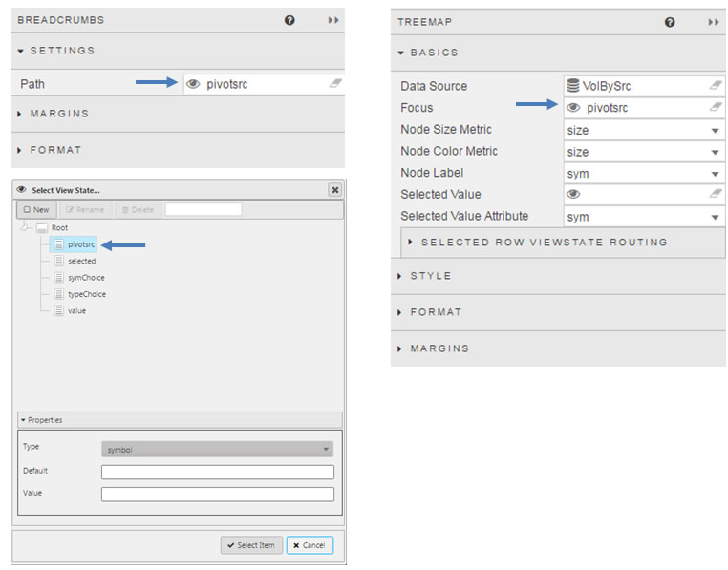Expand the Style section in Treemap
The image size is (728, 570).
point(431,276)
